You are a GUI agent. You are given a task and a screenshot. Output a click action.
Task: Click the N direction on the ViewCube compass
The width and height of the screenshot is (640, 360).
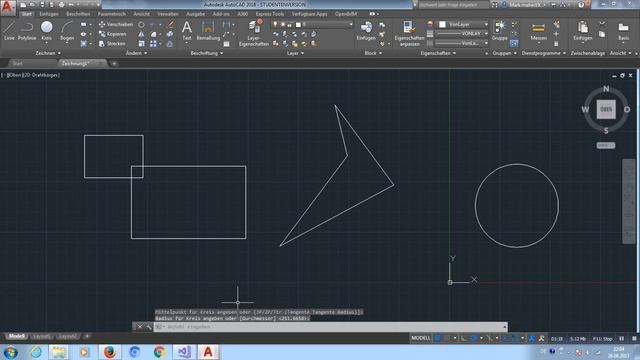point(606,89)
